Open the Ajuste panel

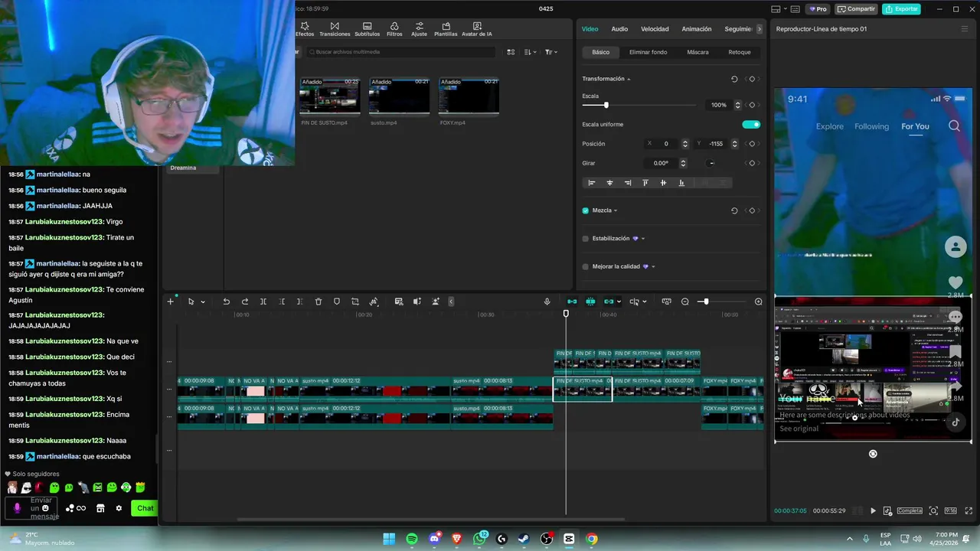pos(419,29)
